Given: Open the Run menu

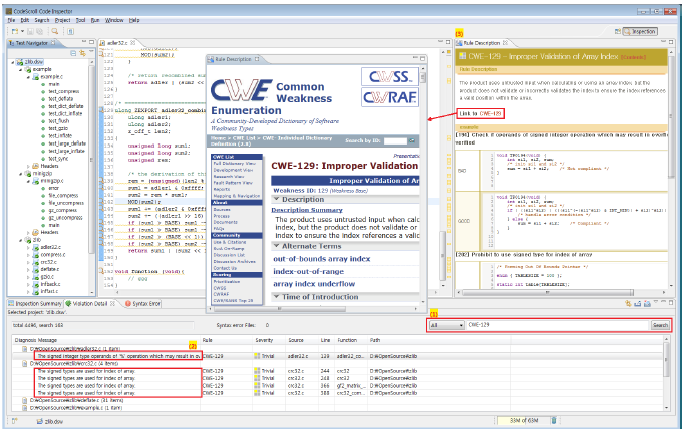Looking at the screenshot, I should (95, 20).
